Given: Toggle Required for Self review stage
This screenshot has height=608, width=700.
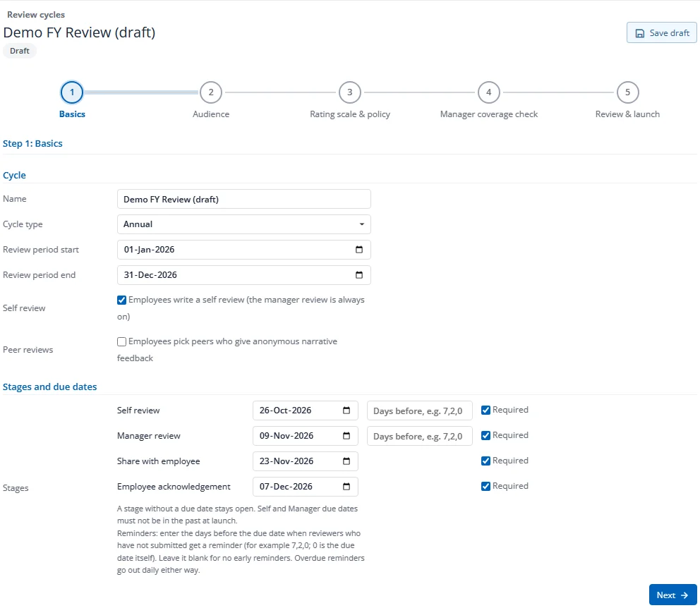Looking at the screenshot, I should [485, 411].
